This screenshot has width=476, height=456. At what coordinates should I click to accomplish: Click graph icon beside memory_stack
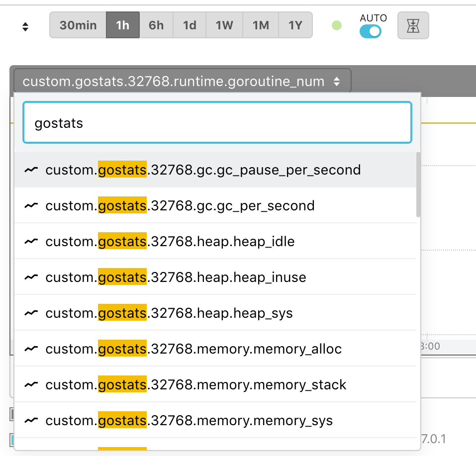31,385
